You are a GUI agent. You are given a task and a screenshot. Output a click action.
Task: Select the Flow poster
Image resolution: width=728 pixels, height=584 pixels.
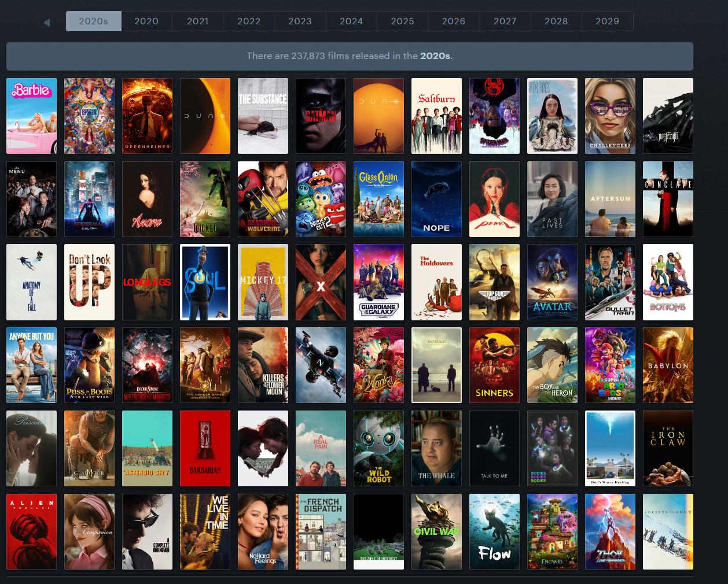495,532
